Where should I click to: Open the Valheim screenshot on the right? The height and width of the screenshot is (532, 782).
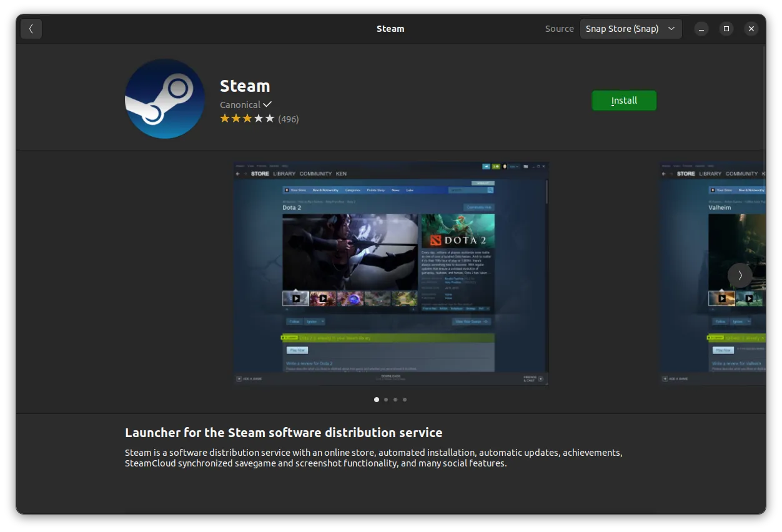pos(713,273)
